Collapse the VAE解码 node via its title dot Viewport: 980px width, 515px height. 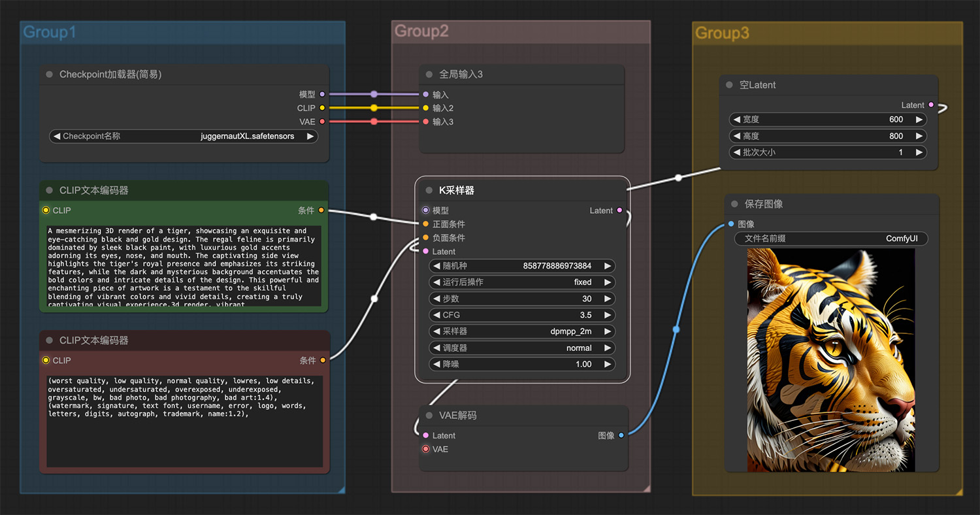429,416
